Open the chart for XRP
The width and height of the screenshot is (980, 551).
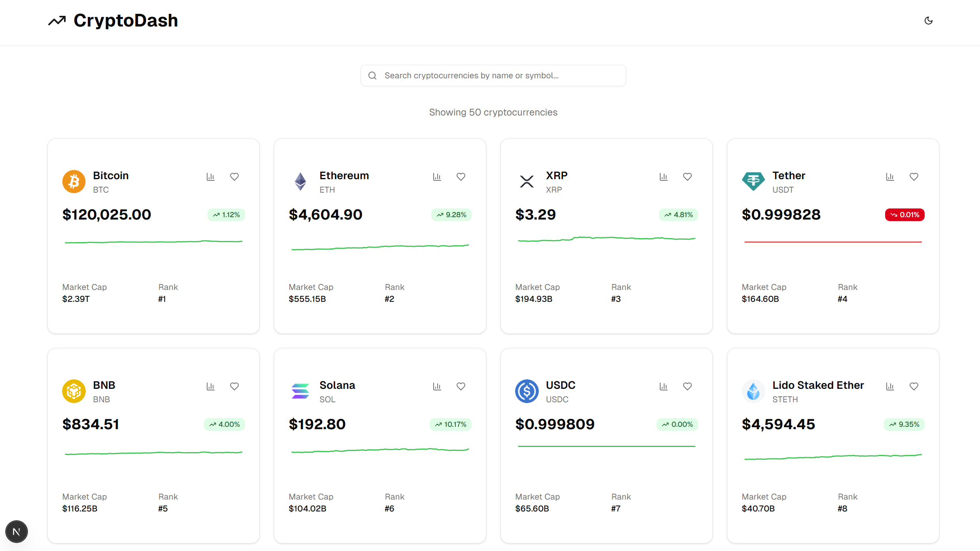[663, 177]
